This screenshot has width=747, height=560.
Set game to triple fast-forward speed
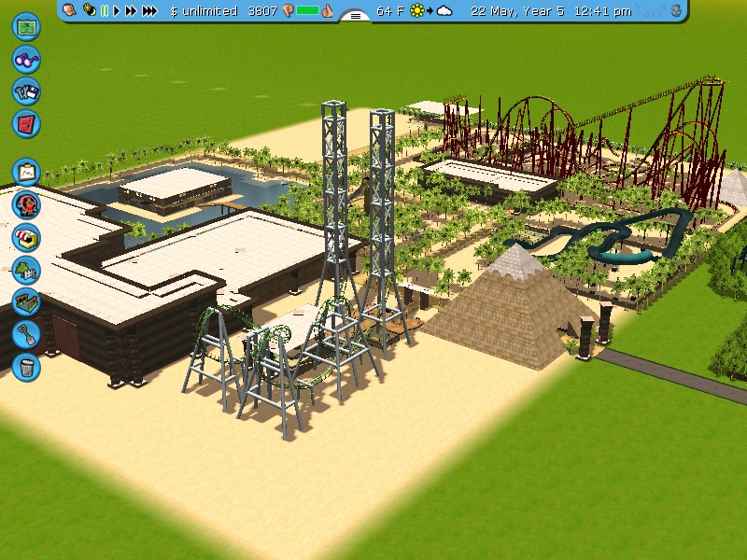pos(149,11)
